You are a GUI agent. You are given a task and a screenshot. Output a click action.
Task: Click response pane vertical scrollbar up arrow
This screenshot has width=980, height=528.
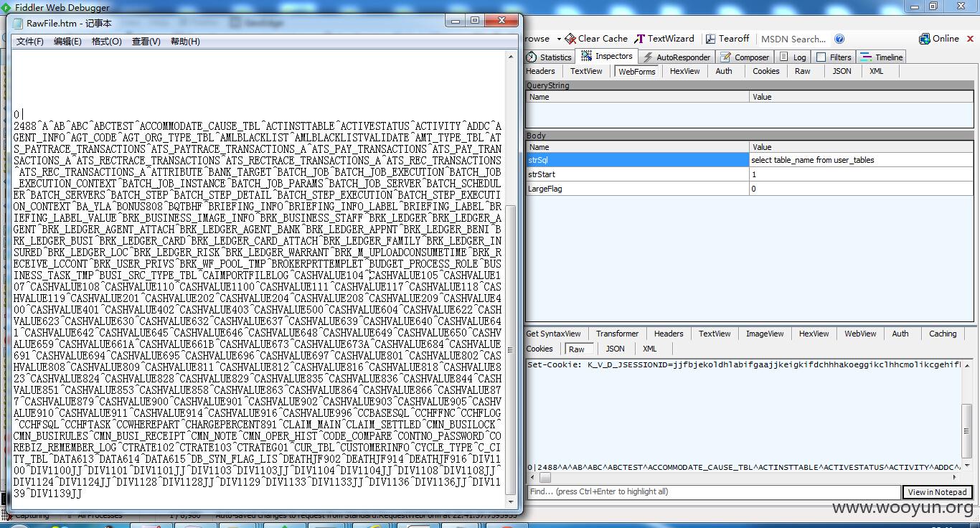[x=968, y=365]
